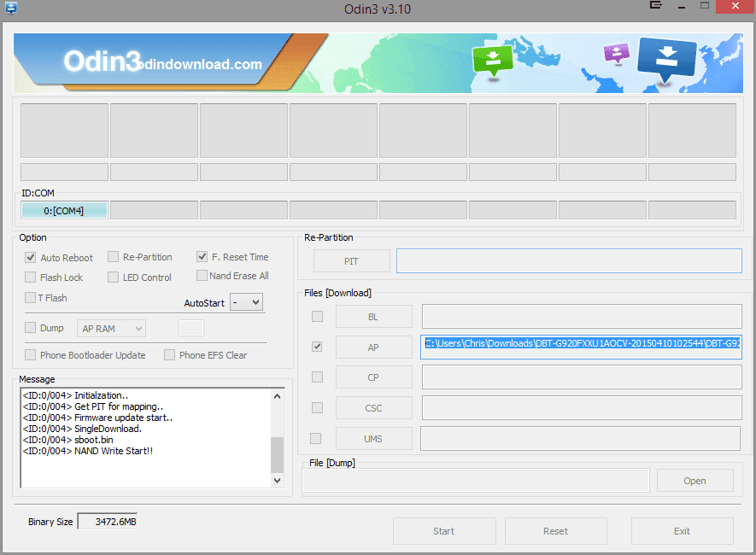Click the 'NAND Write Start!!' log line
The image size is (756, 555).
(x=88, y=451)
